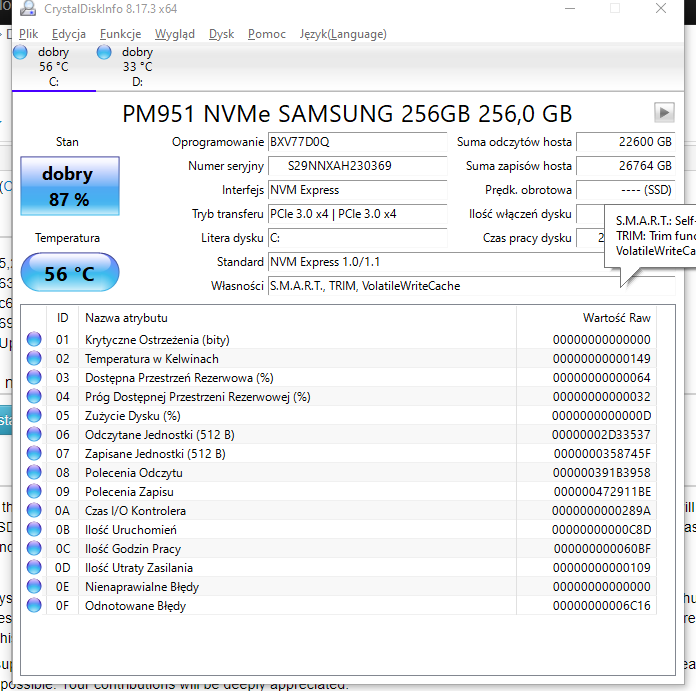Click raw value 0000000000064 of Dostępna Przestrzeń Rezerwowa

click(601, 378)
